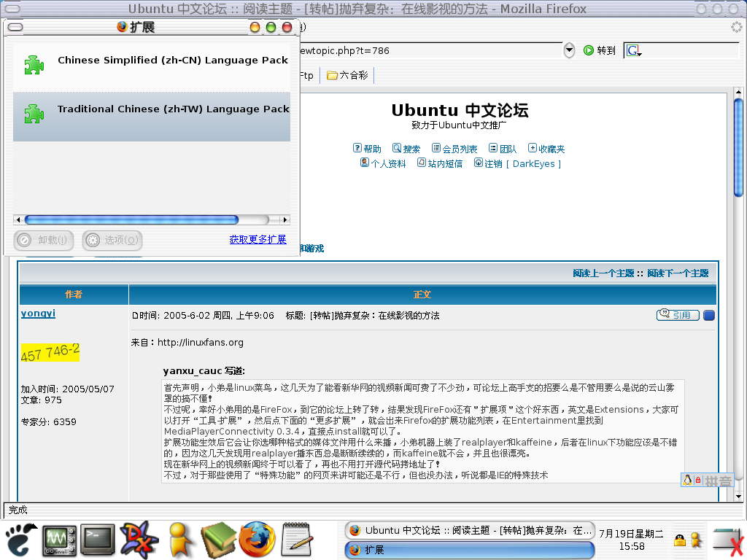Switch to the 扩展 taskbar window entry

tap(469, 550)
